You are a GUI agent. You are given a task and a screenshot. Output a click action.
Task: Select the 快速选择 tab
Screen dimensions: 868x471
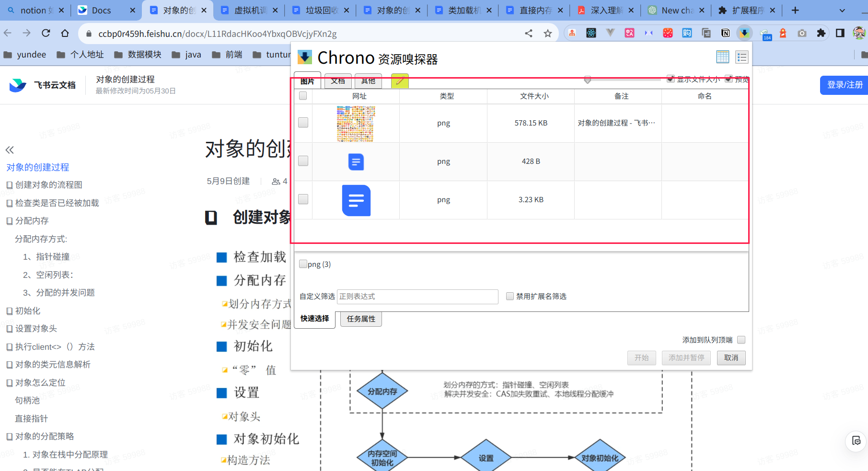coord(315,319)
